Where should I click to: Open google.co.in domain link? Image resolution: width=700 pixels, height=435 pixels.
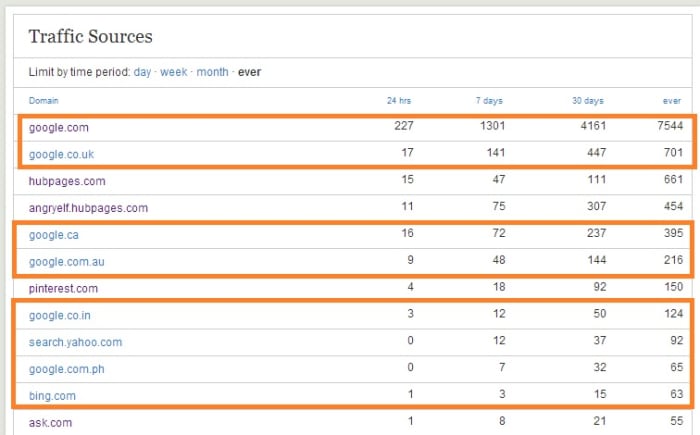point(60,315)
